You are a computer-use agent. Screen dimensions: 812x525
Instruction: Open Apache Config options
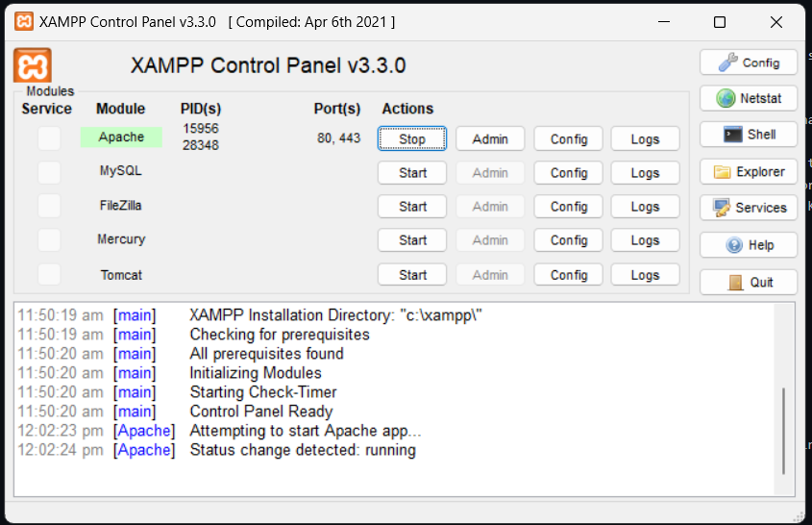(569, 138)
